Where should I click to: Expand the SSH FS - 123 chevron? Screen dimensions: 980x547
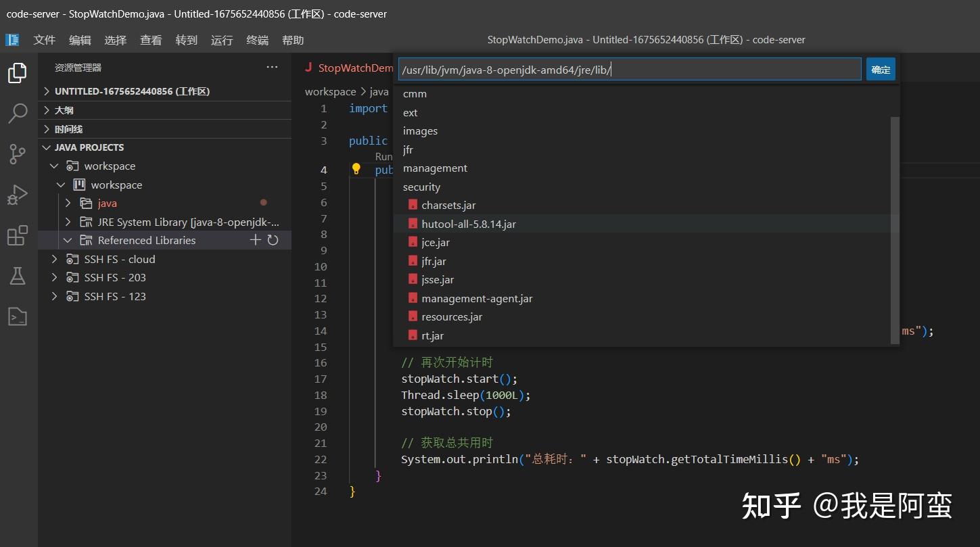[55, 296]
